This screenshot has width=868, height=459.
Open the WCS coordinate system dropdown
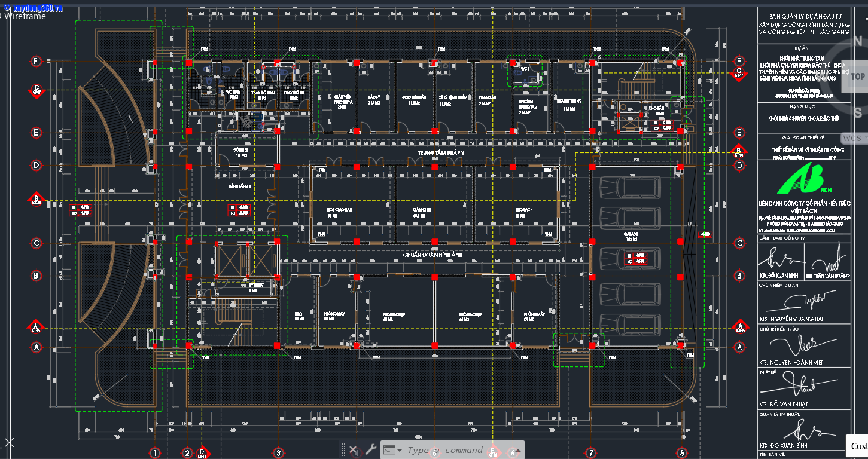coord(854,139)
